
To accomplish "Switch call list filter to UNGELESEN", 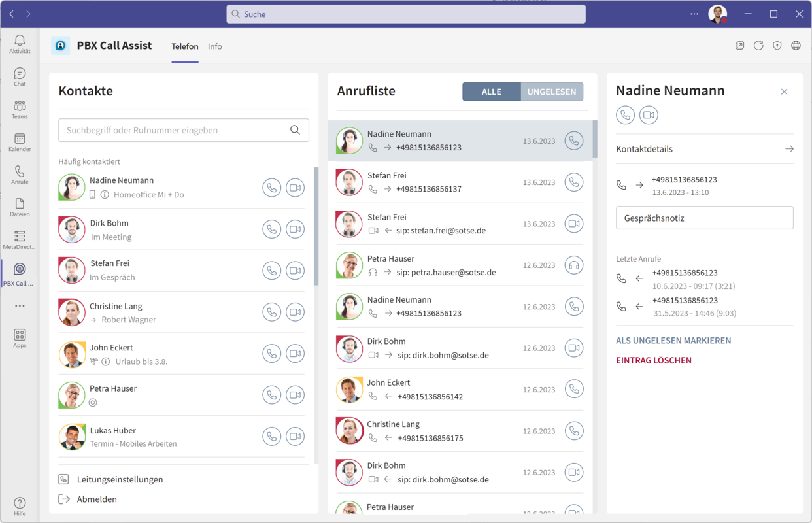I will tap(552, 92).
